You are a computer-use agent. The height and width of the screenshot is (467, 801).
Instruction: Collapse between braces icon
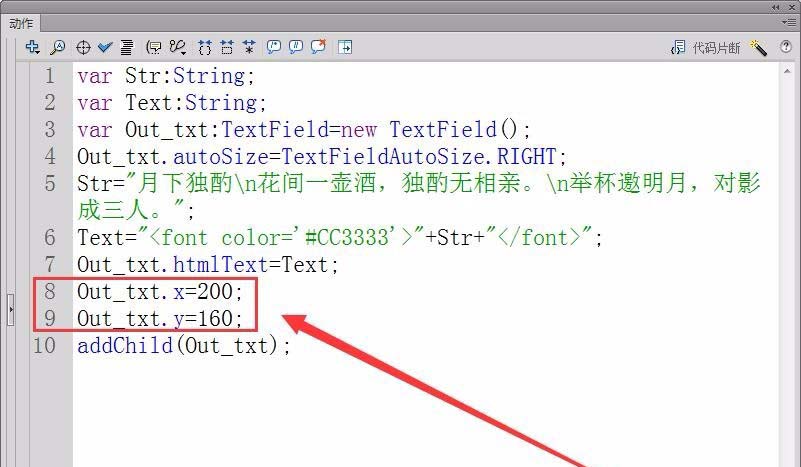(204, 48)
